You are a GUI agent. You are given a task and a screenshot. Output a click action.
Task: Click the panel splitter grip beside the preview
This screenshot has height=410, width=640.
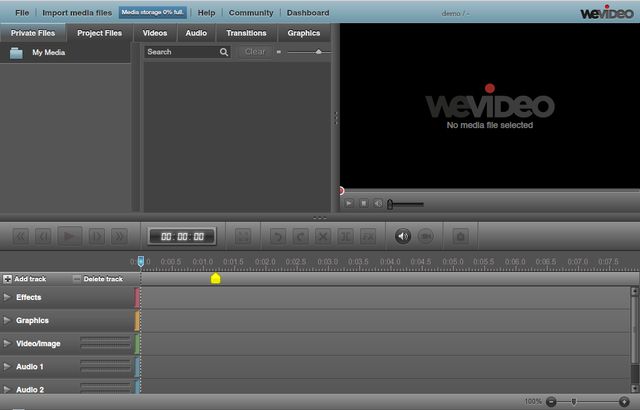336,118
